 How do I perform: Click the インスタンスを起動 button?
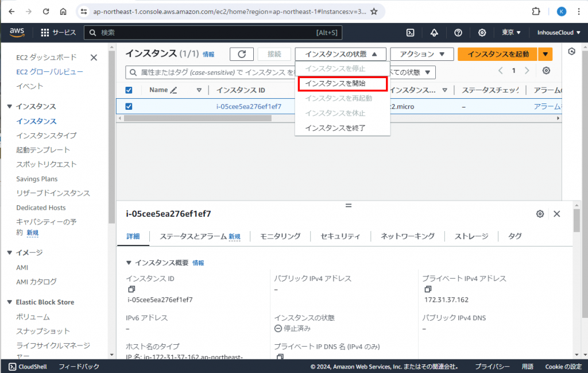click(x=497, y=54)
